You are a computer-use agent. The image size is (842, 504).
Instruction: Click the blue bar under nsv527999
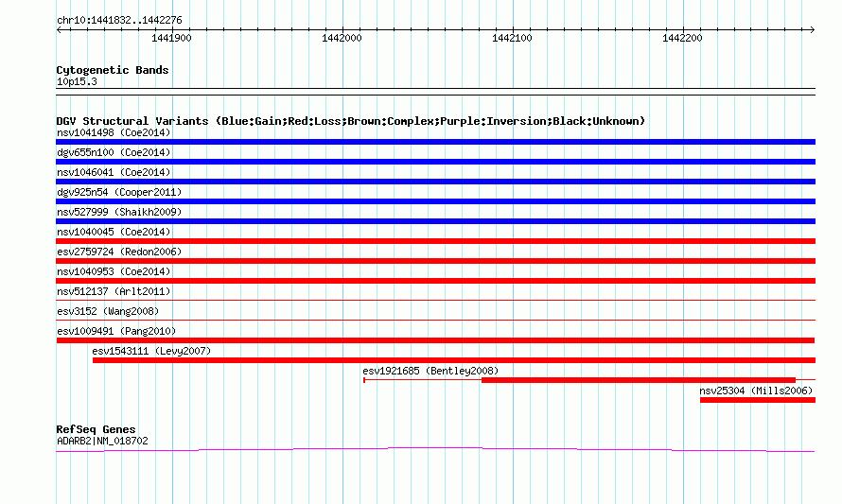pyautogui.click(x=435, y=221)
